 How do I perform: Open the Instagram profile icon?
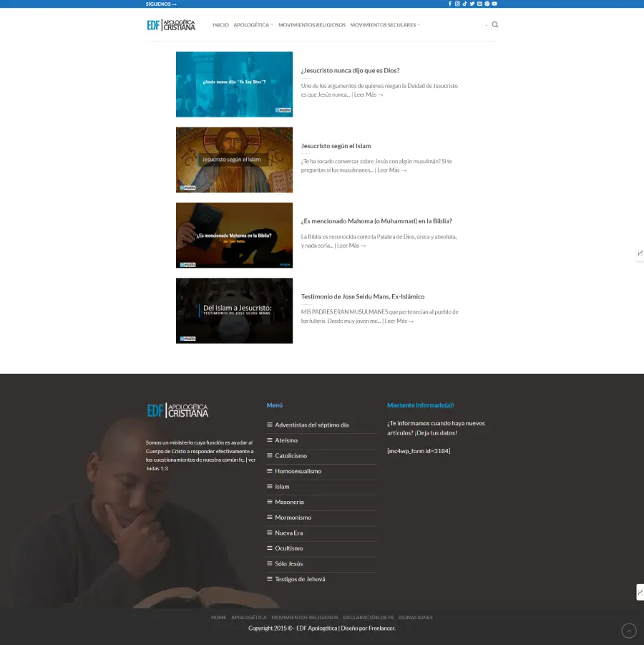click(x=457, y=4)
